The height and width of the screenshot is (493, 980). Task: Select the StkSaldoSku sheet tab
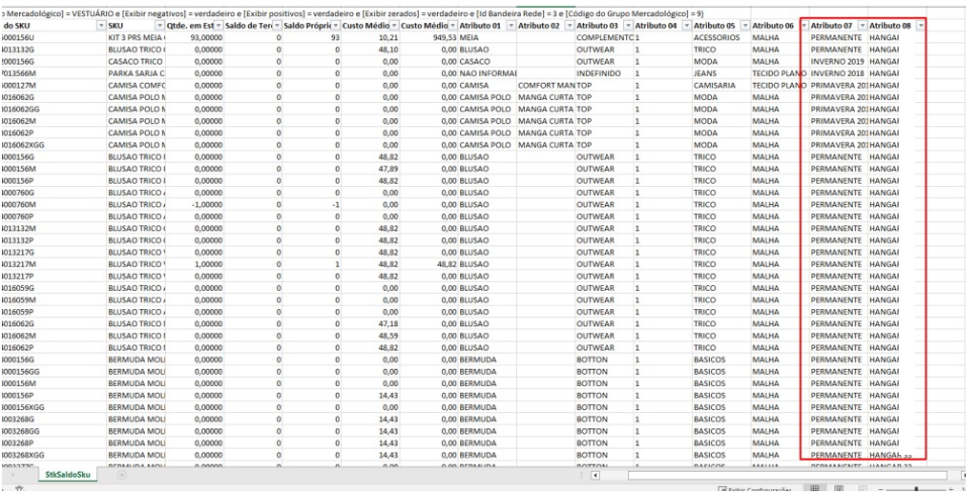pos(68,475)
